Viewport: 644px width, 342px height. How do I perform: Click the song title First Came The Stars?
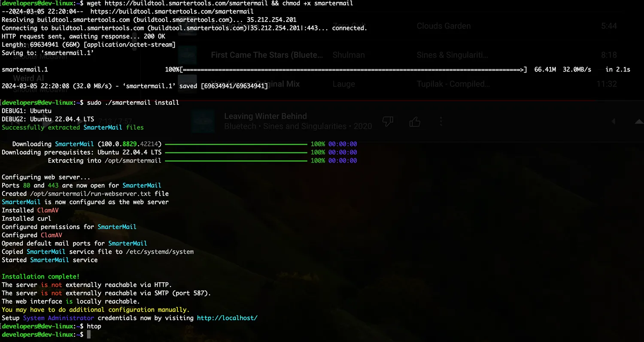tap(266, 55)
